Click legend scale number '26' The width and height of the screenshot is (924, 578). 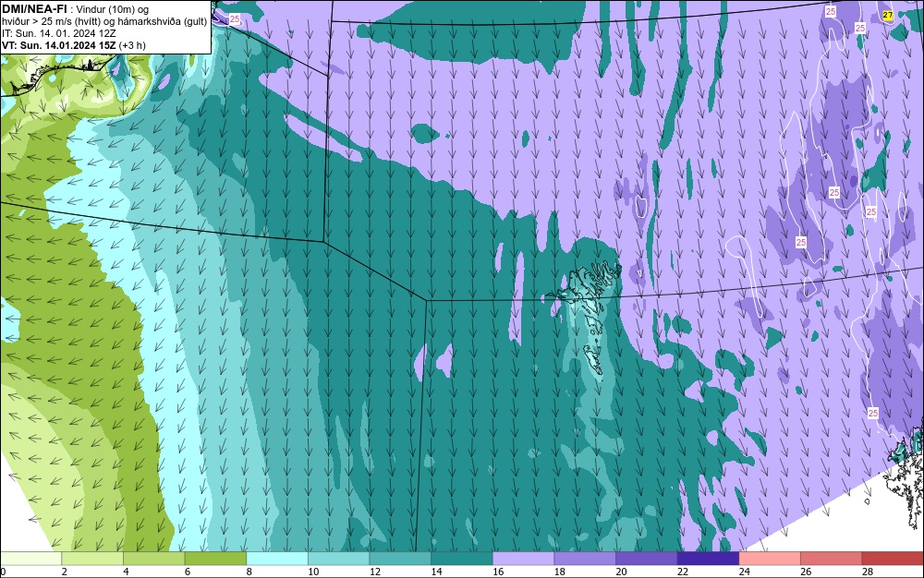click(x=806, y=572)
